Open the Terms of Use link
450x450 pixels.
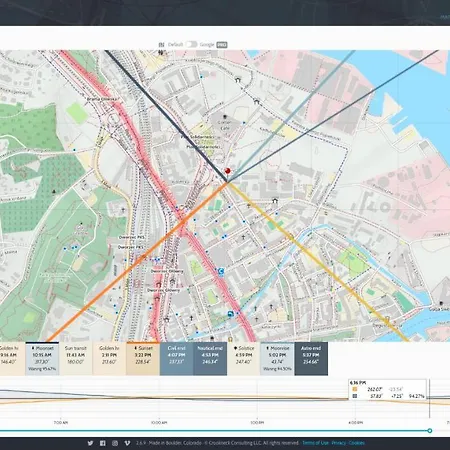(x=315, y=443)
